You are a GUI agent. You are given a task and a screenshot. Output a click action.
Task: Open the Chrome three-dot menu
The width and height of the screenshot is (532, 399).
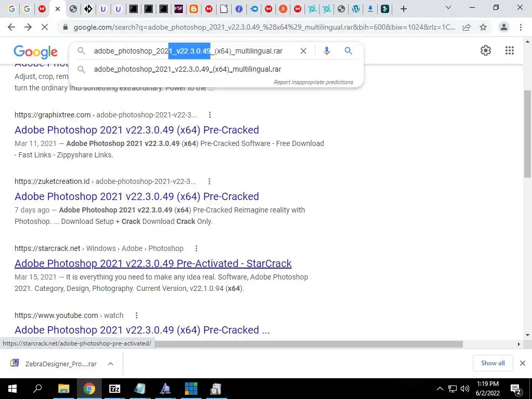point(521,27)
